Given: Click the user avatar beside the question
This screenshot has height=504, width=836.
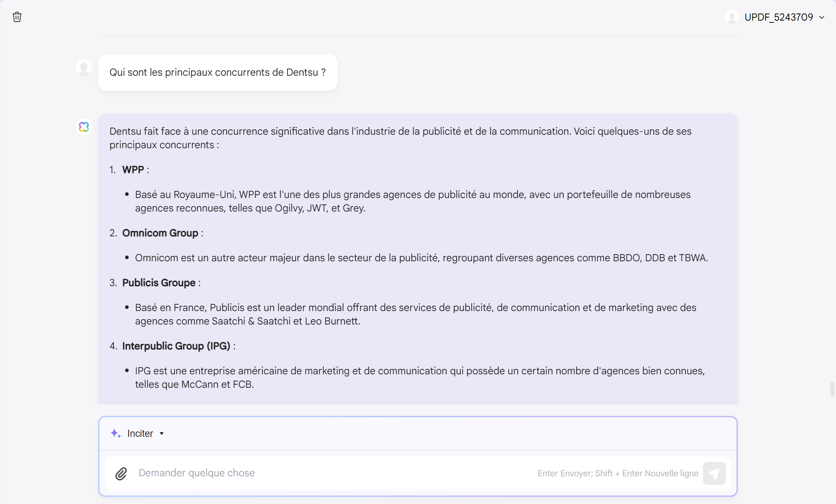Looking at the screenshot, I should [x=84, y=68].
